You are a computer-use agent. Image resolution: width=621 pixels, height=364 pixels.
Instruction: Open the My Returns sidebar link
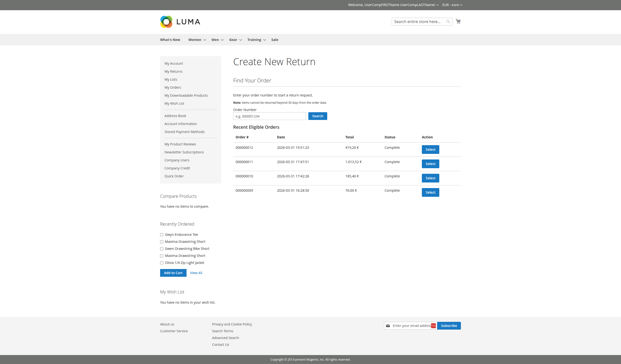pos(173,71)
